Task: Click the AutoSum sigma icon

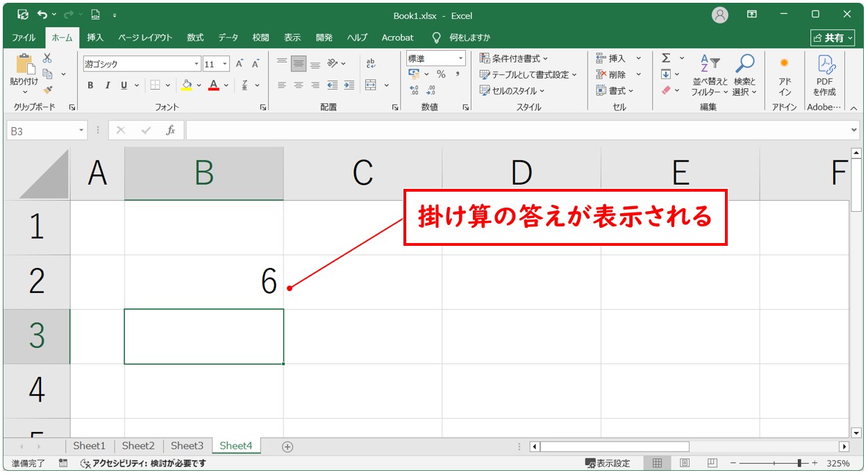Action: coord(666,58)
